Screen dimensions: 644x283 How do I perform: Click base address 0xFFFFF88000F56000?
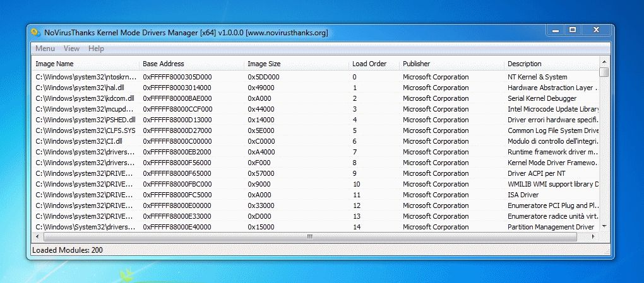tap(177, 163)
